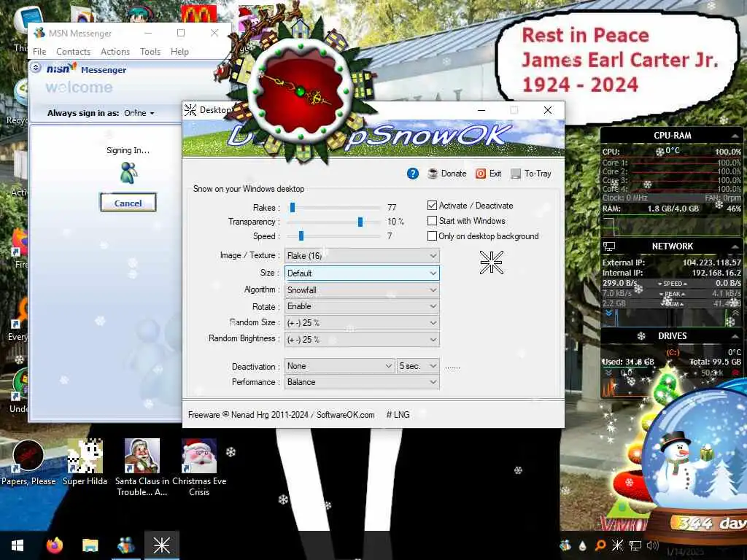
Task: Click the snowflake icon in system tray
Action: (x=617, y=545)
